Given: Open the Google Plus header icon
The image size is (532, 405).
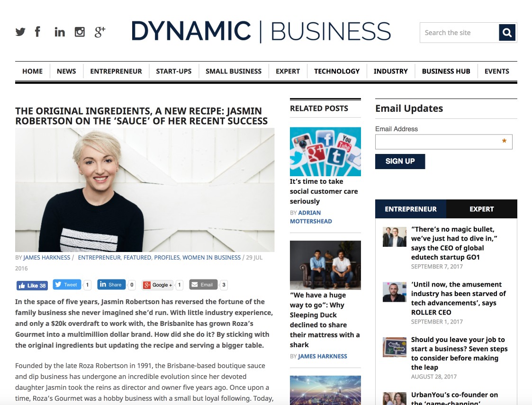Looking at the screenshot, I should (100, 32).
